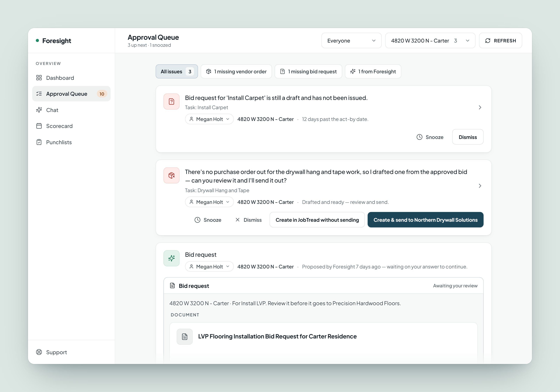560x392 pixels.
Task: Click the Support link
Action: point(71,352)
